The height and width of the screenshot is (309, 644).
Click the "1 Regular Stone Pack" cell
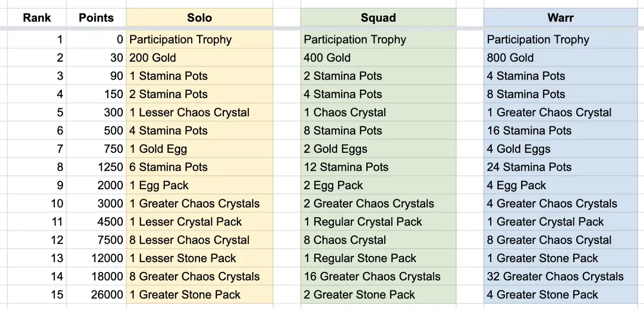coord(378,258)
